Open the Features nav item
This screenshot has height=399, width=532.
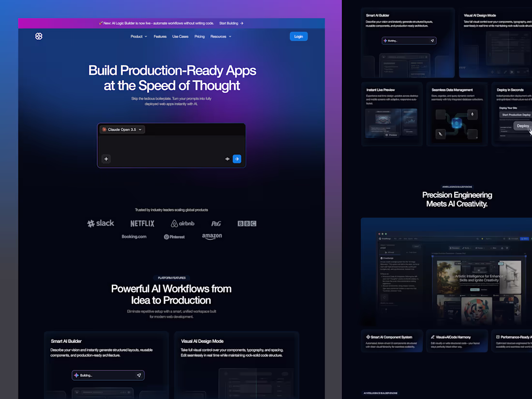(x=160, y=37)
